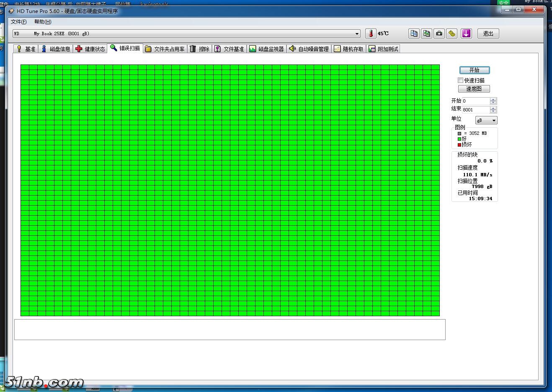
Task: Click the 速度图 button
Action: coord(474,89)
